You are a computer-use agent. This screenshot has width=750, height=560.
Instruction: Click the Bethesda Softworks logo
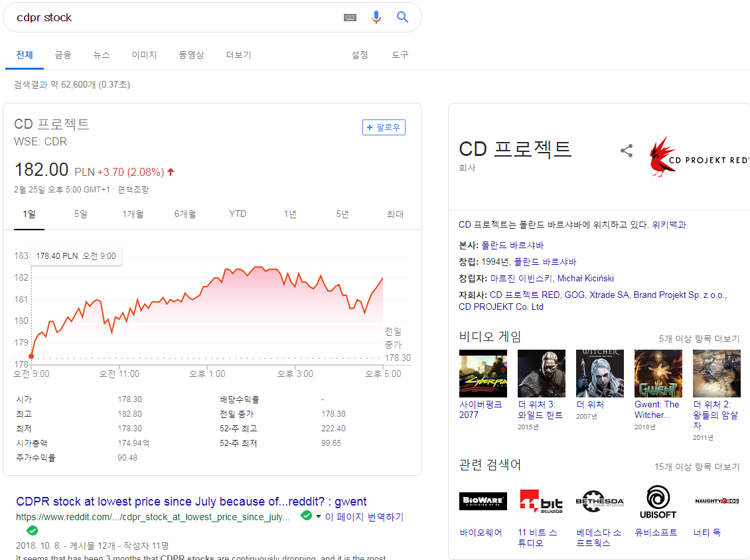[x=599, y=501]
